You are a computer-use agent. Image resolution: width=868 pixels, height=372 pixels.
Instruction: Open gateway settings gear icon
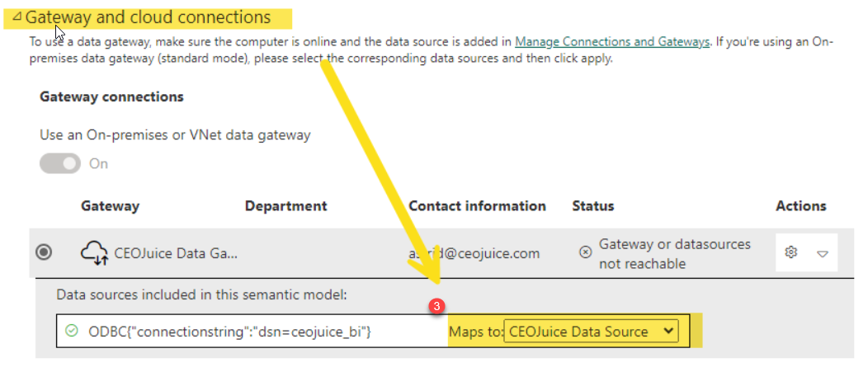point(790,252)
